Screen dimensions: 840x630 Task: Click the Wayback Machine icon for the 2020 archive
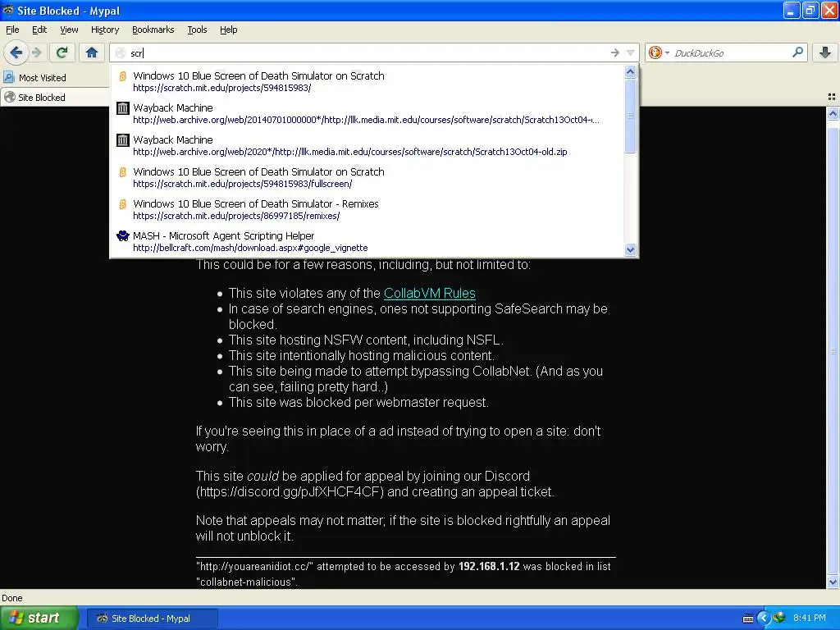[123, 140]
